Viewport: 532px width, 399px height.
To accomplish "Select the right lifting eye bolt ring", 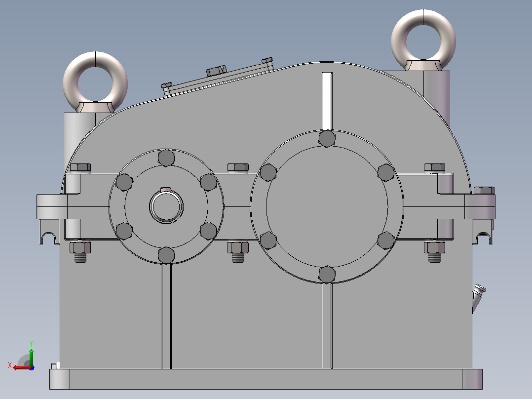I will pyautogui.click(x=423, y=40).
